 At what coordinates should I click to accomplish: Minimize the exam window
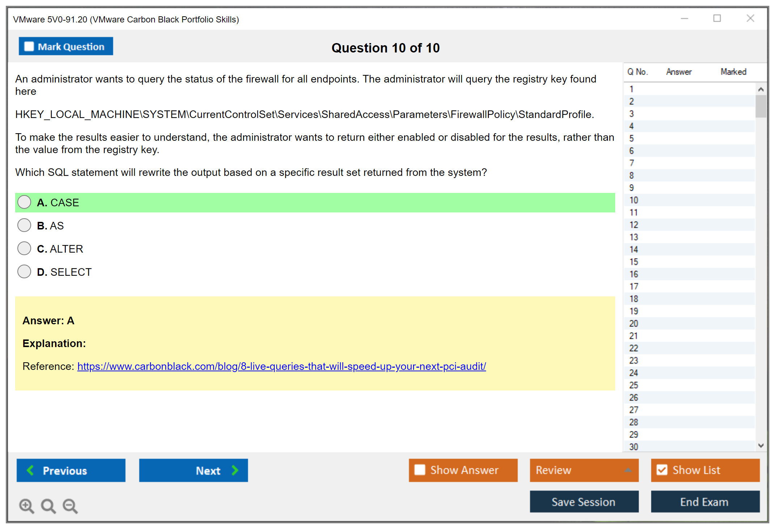pos(684,18)
